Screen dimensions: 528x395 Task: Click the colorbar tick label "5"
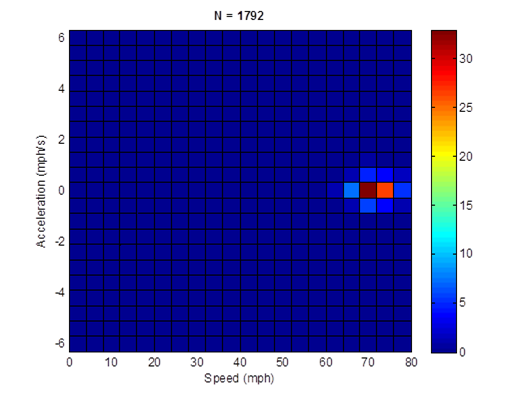462,302
